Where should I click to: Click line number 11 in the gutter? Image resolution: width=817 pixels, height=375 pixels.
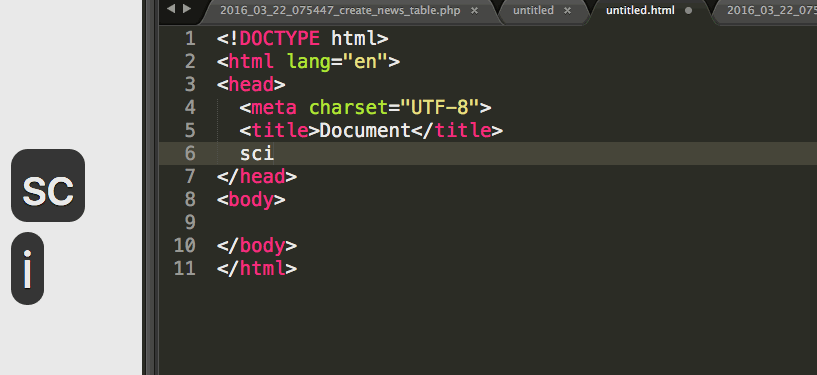click(x=185, y=268)
